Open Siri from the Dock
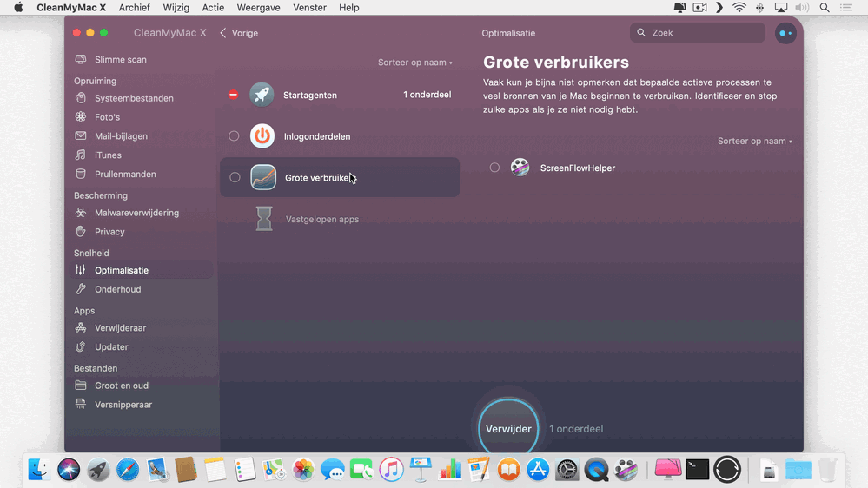868x488 pixels. click(x=69, y=470)
